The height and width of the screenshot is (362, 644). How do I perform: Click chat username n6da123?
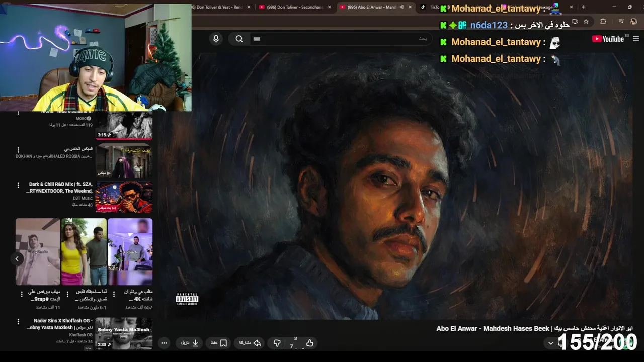coord(489,25)
